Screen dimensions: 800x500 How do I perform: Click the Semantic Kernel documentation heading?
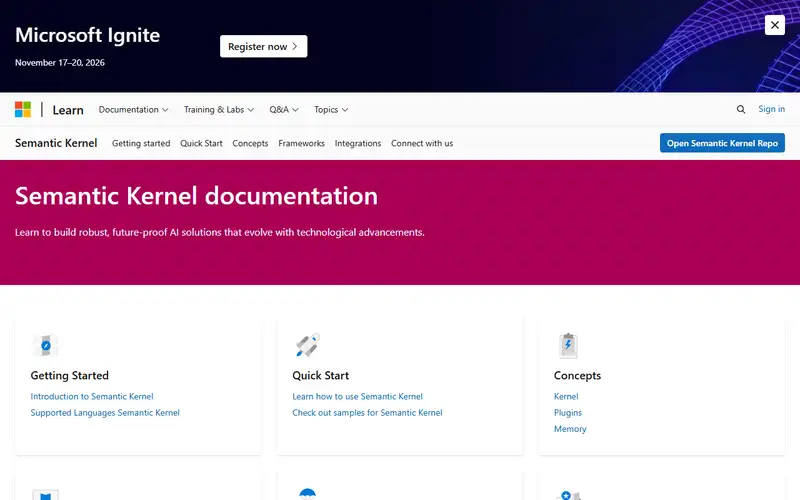click(x=196, y=195)
